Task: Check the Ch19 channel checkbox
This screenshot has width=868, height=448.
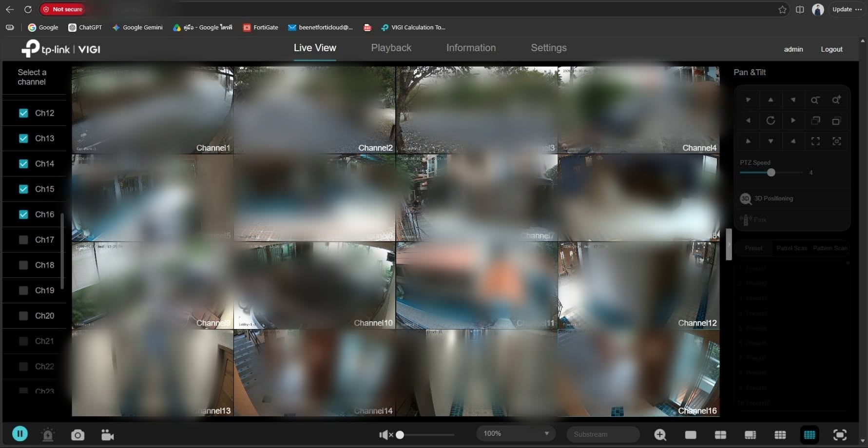Action: pos(23,291)
